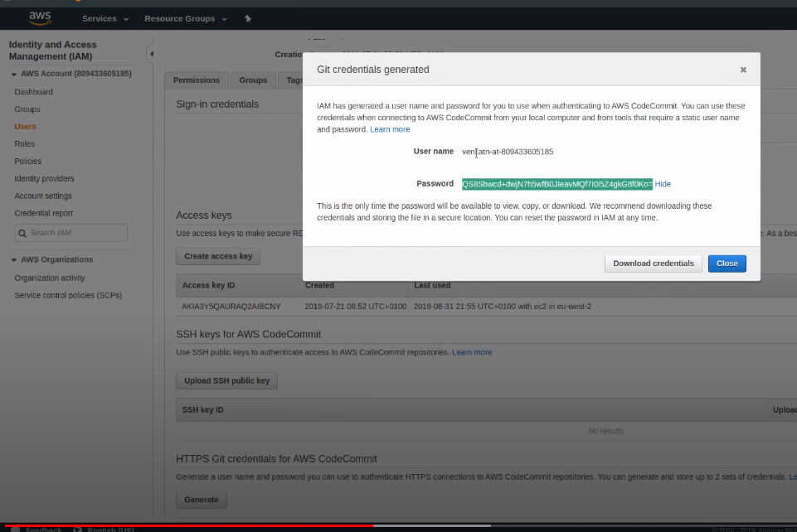Image resolution: width=797 pixels, height=532 pixels.
Task: Click the Sign-in credentials heading
Action: pos(217,104)
